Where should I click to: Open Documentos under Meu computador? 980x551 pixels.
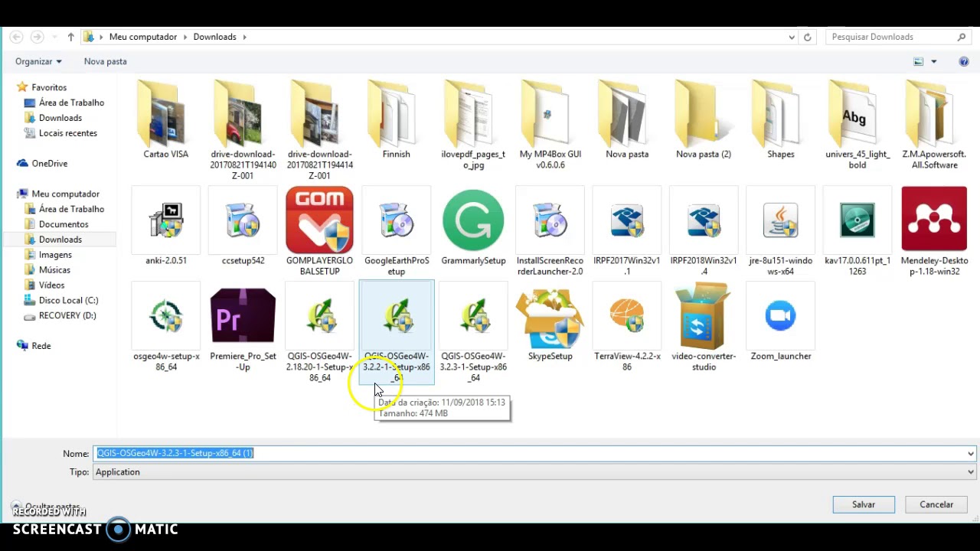(64, 224)
